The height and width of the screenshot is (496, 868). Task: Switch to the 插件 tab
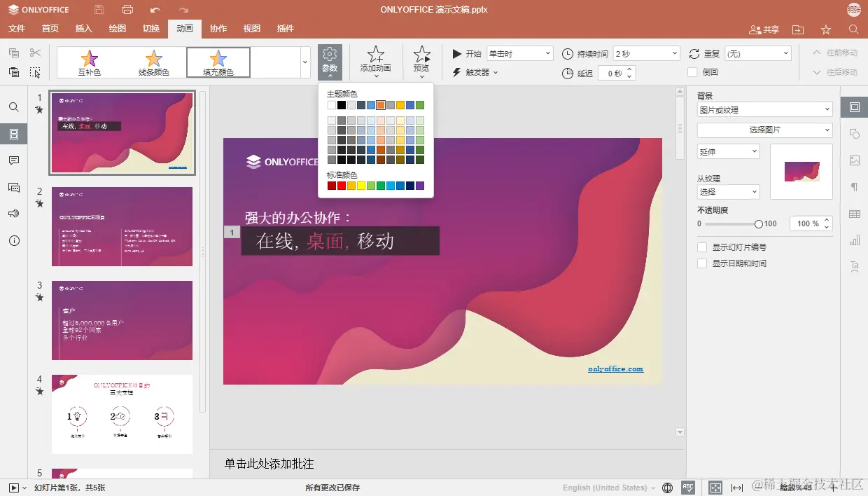(286, 29)
